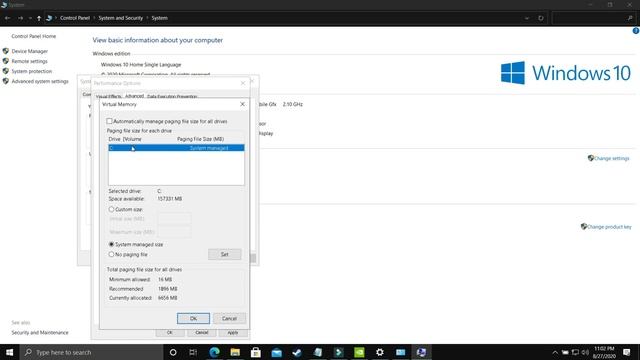Click the taskbar search box
The width and height of the screenshot is (640, 360).
click(x=91, y=352)
